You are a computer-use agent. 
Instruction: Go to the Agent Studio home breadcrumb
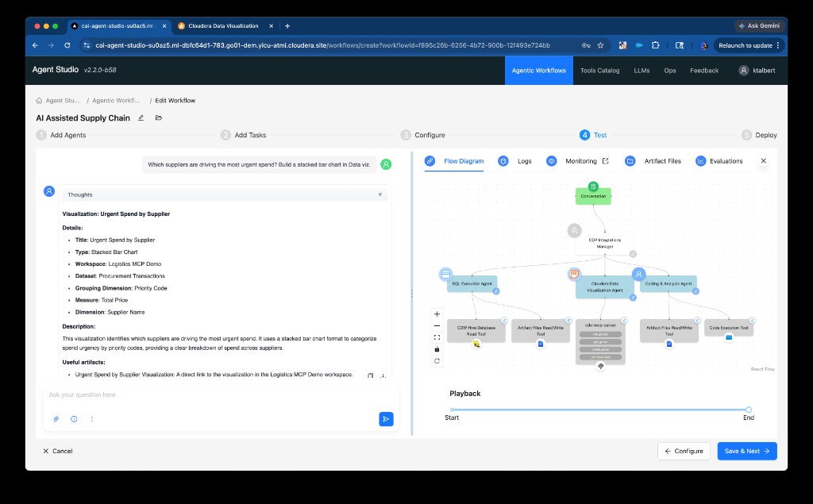pos(57,101)
